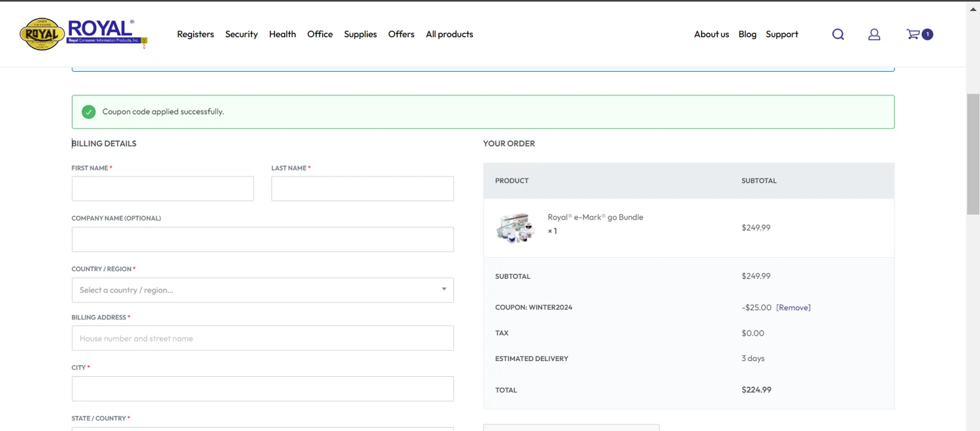
Task: Click the Billing Address input field
Action: 263,338
